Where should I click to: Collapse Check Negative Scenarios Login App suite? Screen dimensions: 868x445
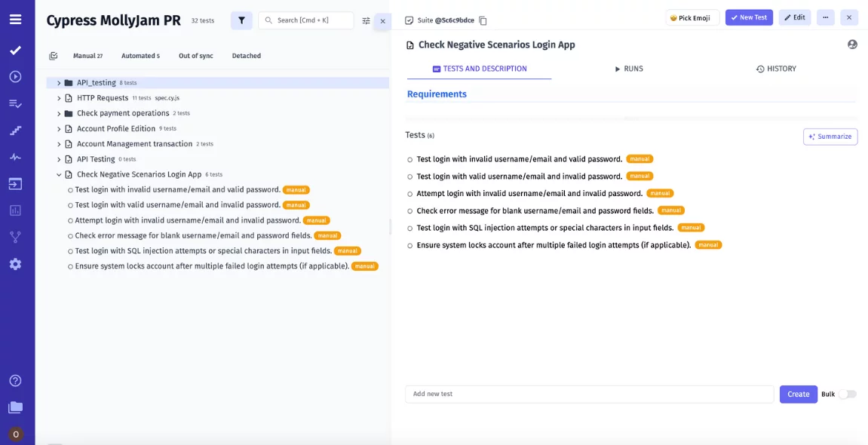[59, 174]
